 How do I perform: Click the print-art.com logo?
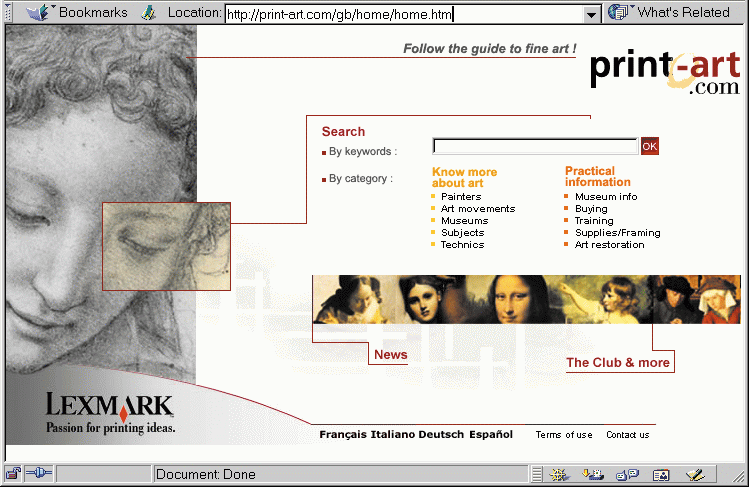tap(665, 72)
